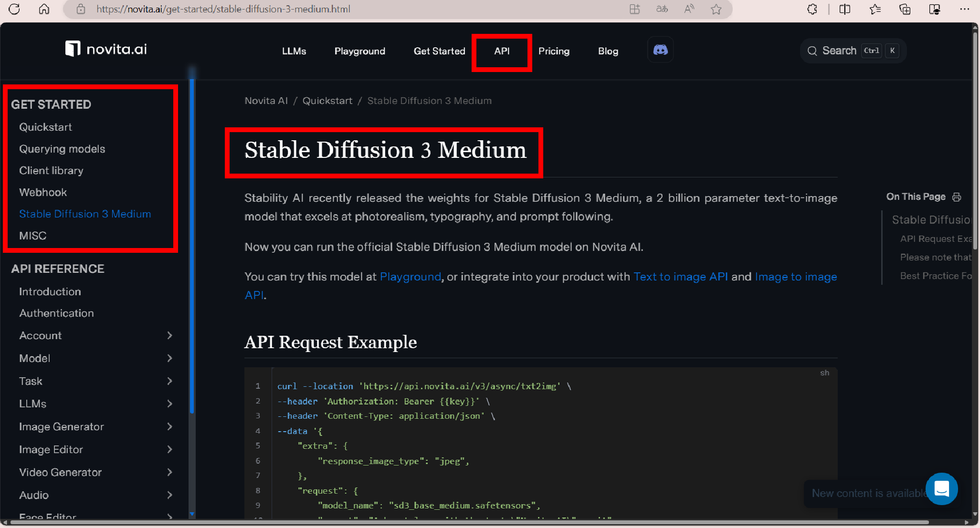Select Querying models in sidebar

point(62,149)
